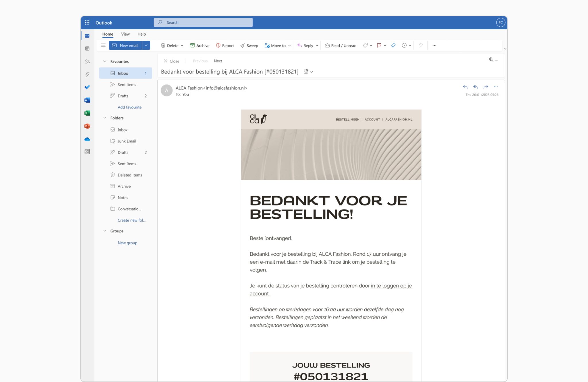Image resolution: width=588 pixels, height=382 pixels.
Task: Switch to the Home tab
Action: coord(108,34)
